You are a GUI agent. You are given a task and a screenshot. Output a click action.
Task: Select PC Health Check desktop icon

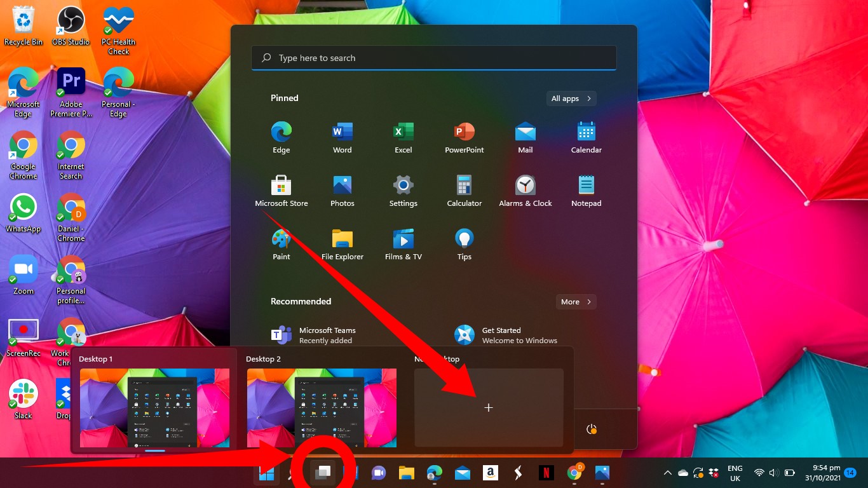point(118,30)
